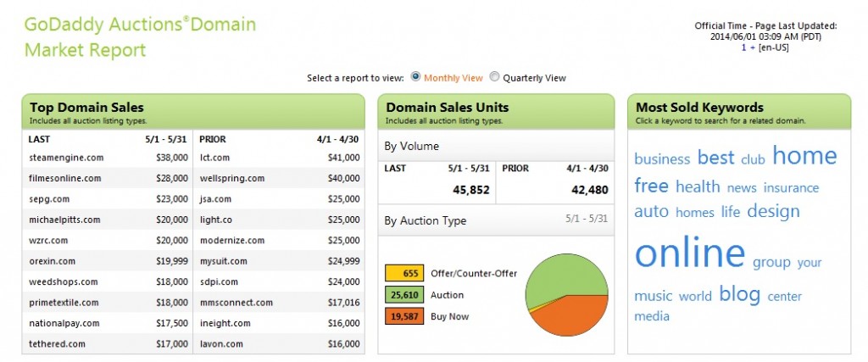Click the yellow Offer/Counter-Offer 655 swatch
The width and height of the screenshot is (868, 362).
coord(403,274)
